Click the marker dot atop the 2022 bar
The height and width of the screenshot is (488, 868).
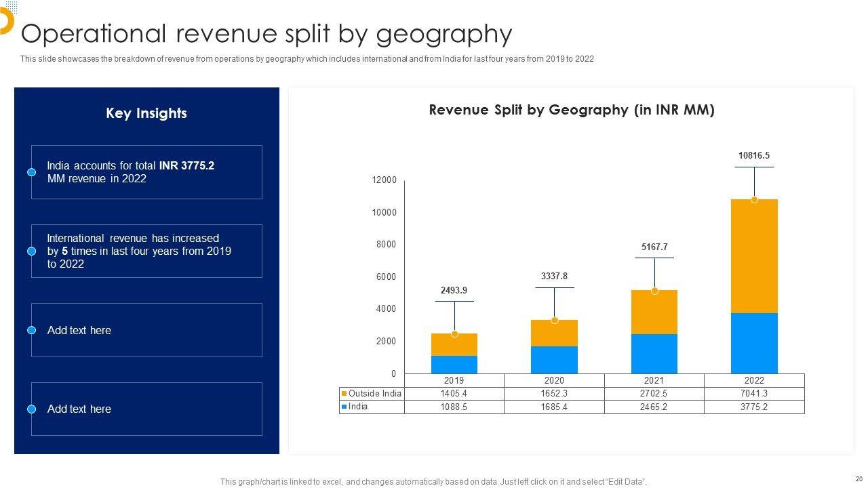754,199
